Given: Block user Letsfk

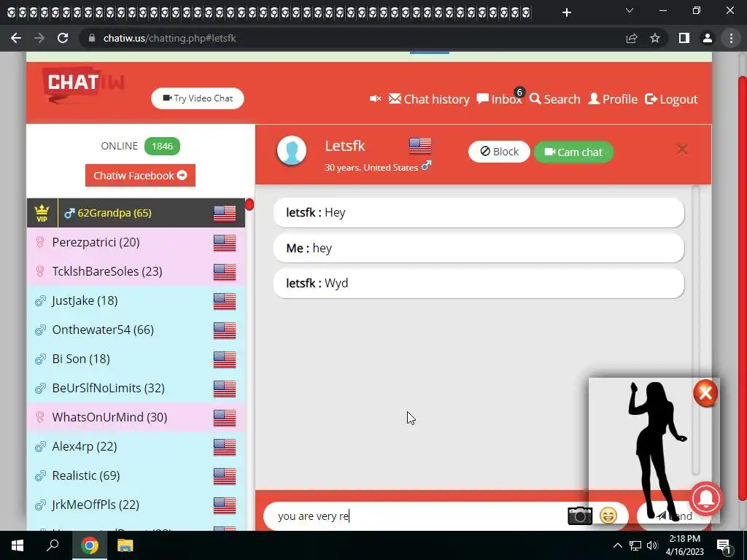Looking at the screenshot, I should [499, 152].
